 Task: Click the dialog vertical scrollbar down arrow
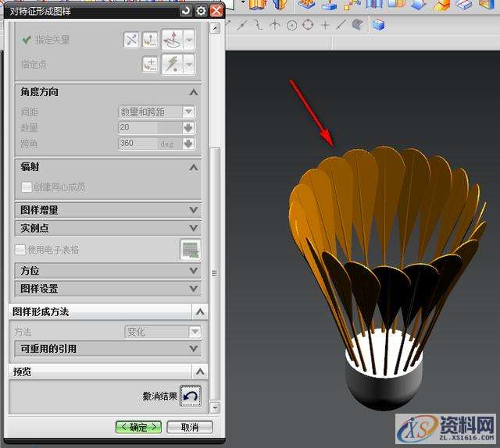pyautogui.click(x=216, y=407)
